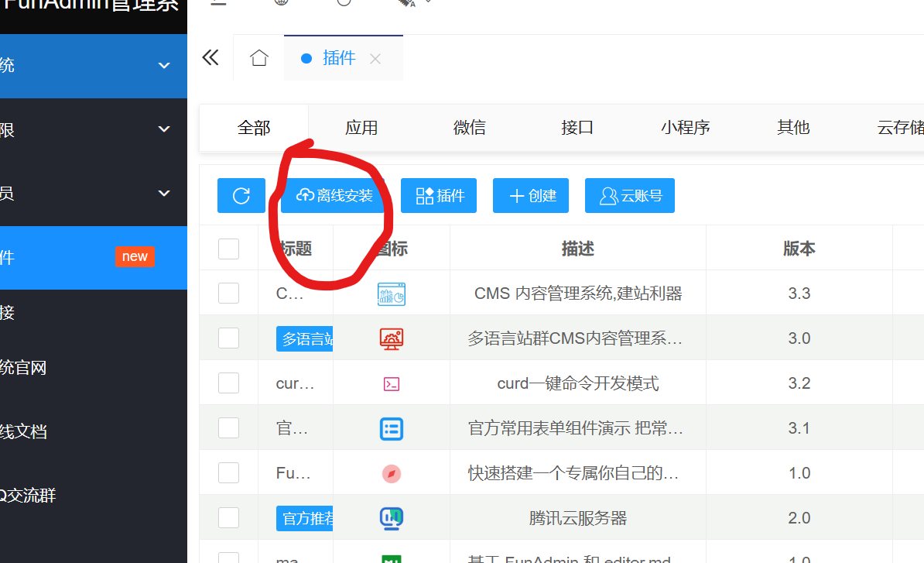Open the home tab house icon
The height and width of the screenshot is (563, 924).
258,57
